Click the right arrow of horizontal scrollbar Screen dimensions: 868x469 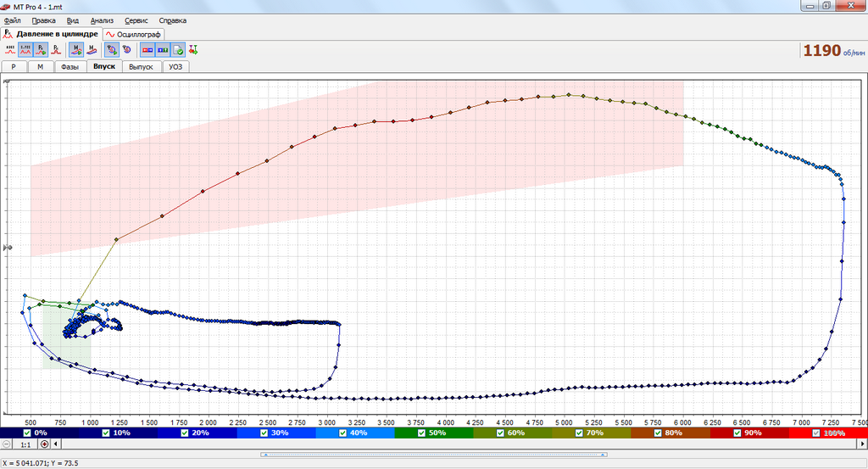[862, 444]
